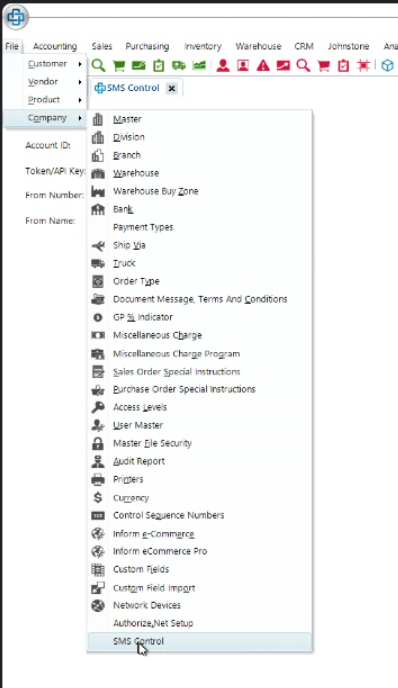This screenshot has width=398, height=688.
Task: Close the SMS Control tab
Action: (172, 89)
